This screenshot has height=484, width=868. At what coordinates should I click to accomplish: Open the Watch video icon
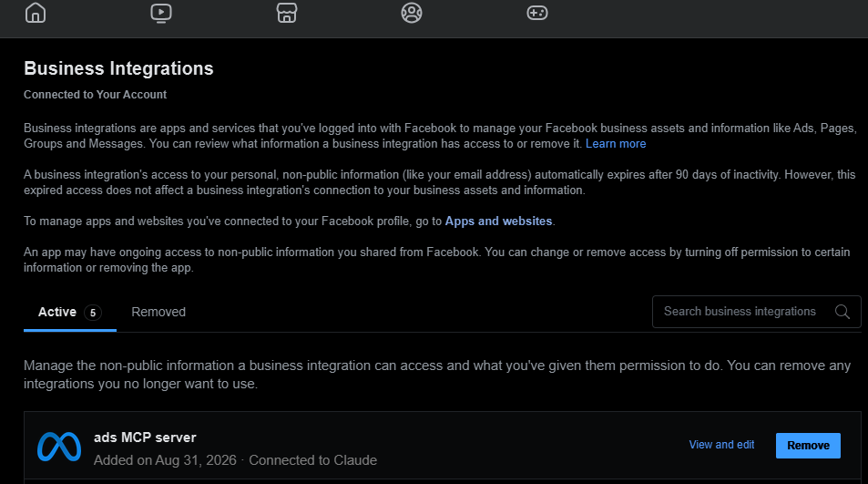click(161, 13)
